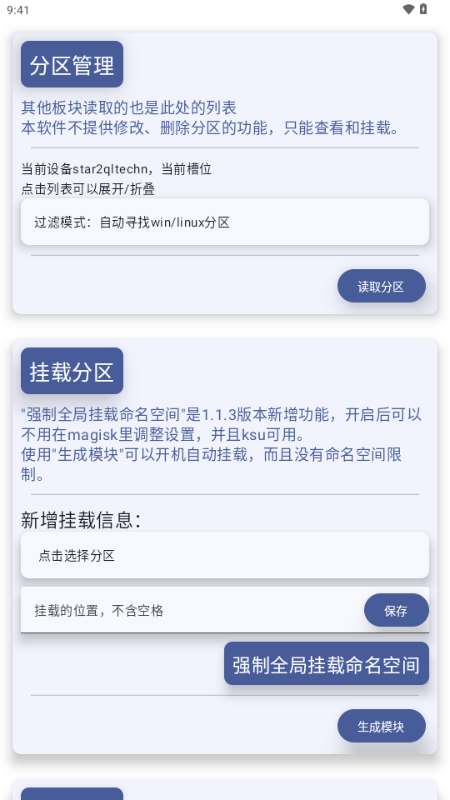Open the 点击选择分区 selector
The image size is (450, 800).
point(225,555)
